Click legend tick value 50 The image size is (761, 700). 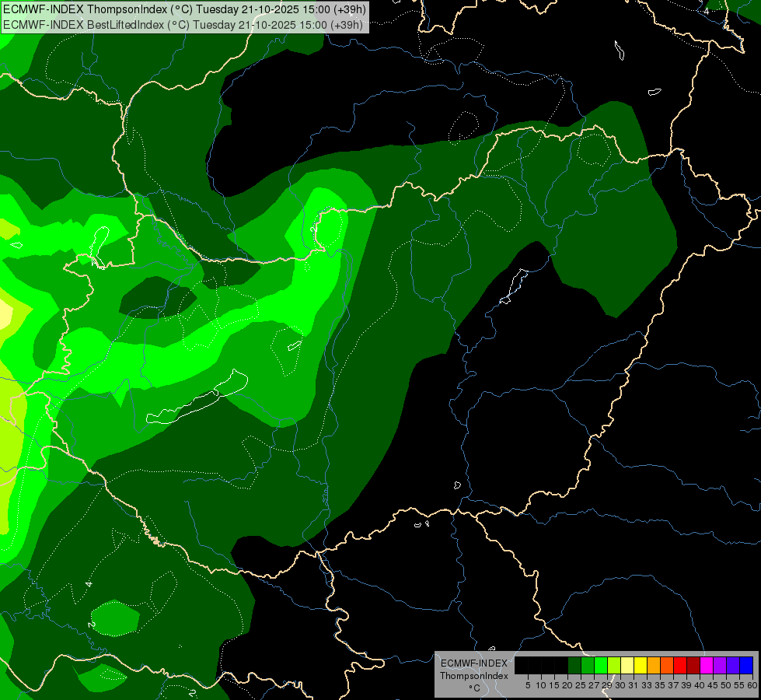(x=727, y=685)
